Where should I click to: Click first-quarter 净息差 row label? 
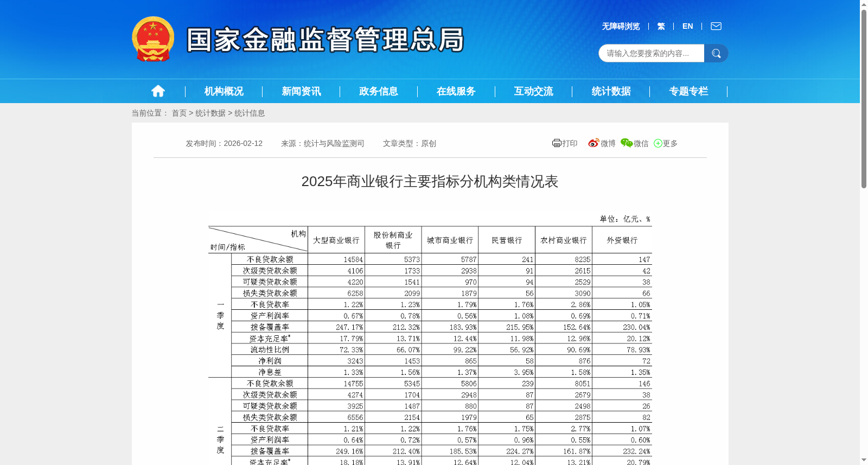[x=270, y=372]
